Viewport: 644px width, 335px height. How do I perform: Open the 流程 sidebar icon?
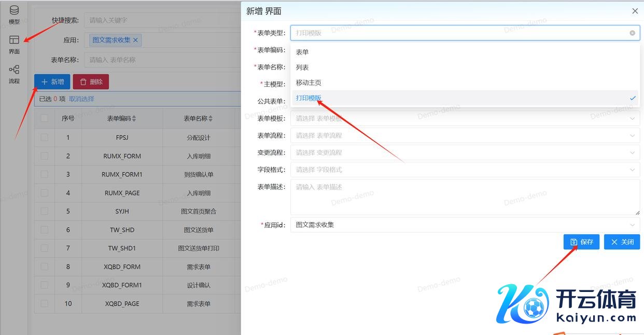coord(14,74)
